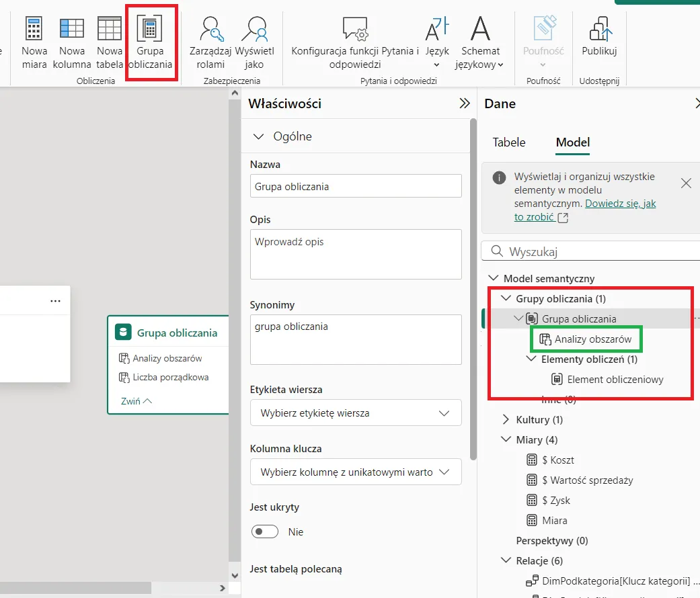Dismiss the info banner in Dane pane

pyautogui.click(x=686, y=183)
